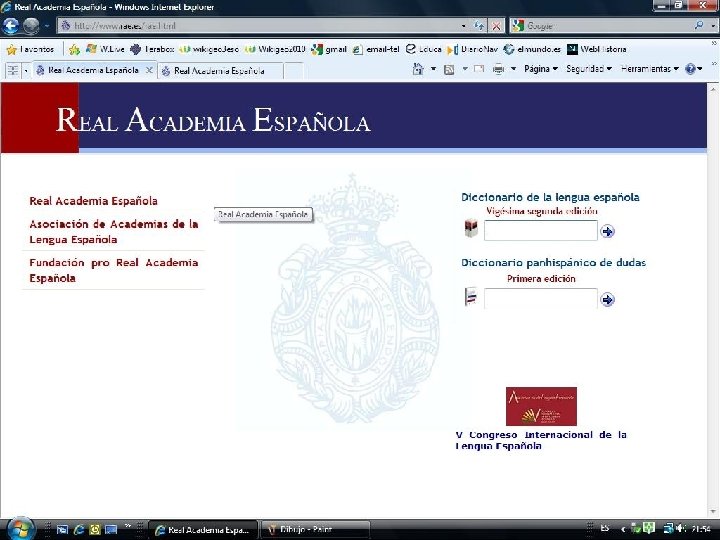720x540 pixels.
Task: Expand the address bar history dropdown arrow
Action: click(464, 26)
